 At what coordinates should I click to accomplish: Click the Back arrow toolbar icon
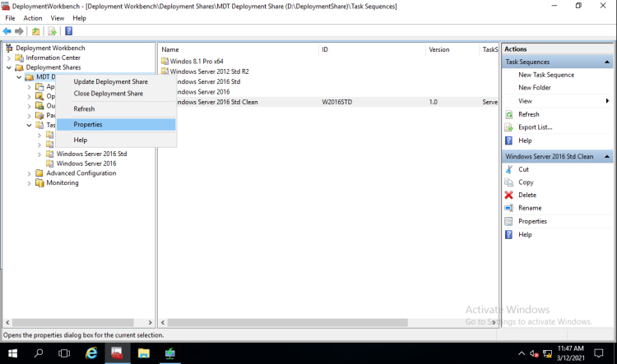[x=7, y=31]
